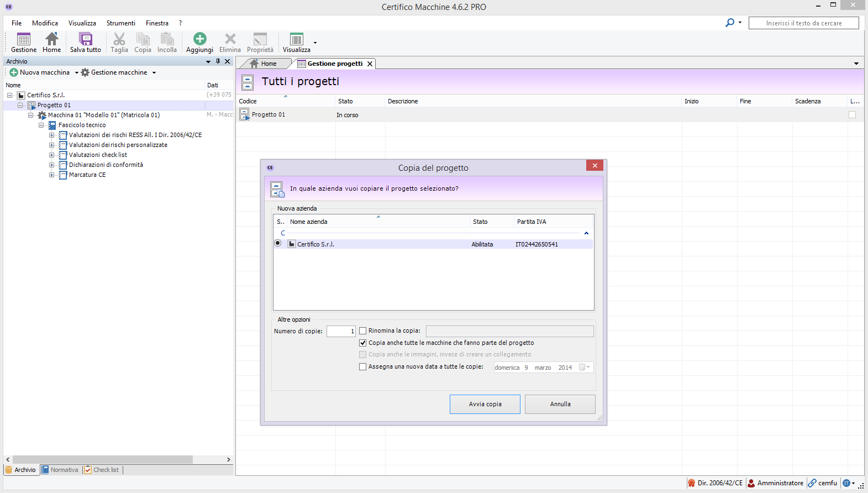Click the Archivio horizontal scrollbar

point(102,460)
